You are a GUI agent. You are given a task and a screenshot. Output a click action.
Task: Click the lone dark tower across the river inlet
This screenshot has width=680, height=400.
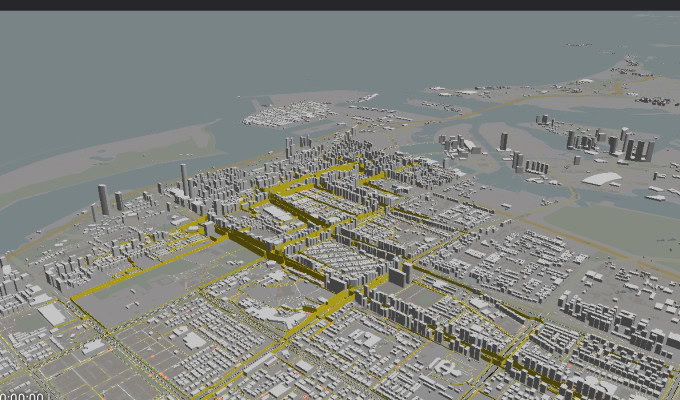[503, 141]
